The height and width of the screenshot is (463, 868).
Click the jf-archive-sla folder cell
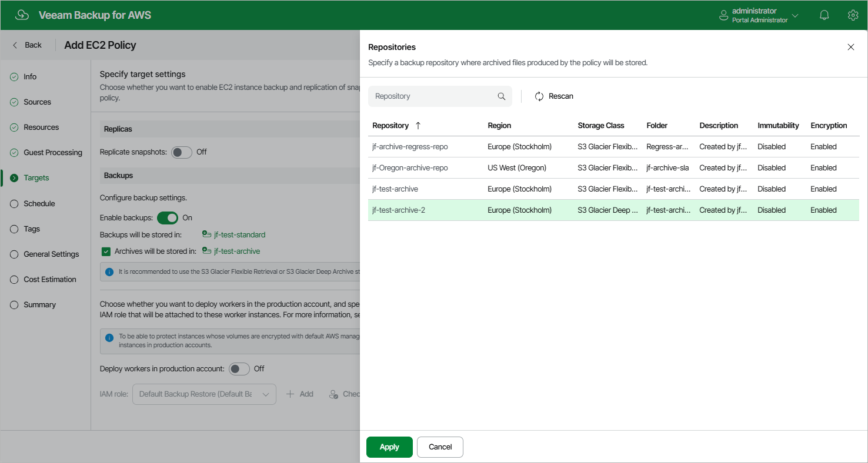pyautogui.click(x=667, y=168)
